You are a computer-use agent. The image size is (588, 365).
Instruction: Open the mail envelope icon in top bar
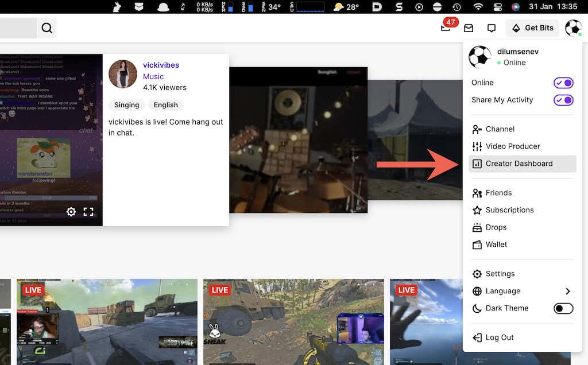pos(469,28)
